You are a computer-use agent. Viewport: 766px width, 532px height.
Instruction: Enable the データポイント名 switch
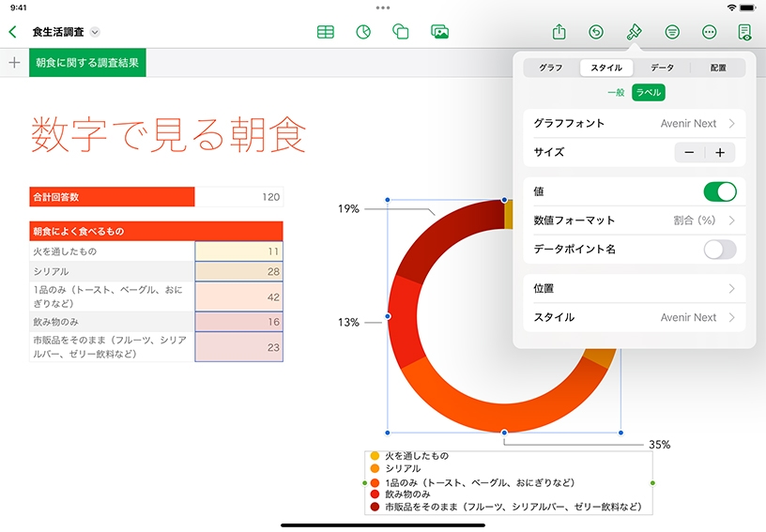[719, 250]
